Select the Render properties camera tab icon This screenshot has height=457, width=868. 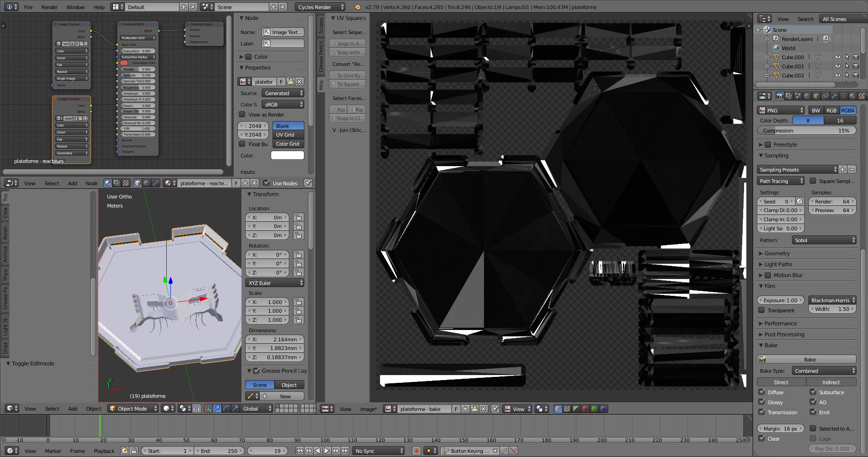(780, 96)
